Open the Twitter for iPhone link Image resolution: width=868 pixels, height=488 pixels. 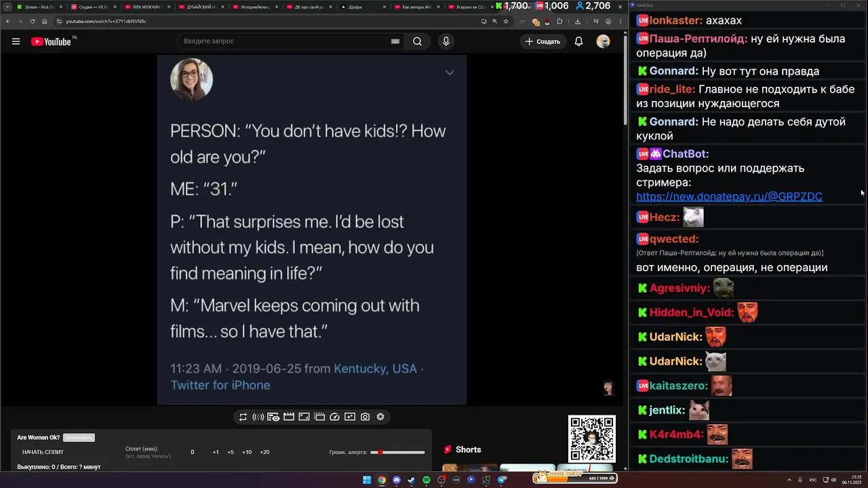pos(220,385)
